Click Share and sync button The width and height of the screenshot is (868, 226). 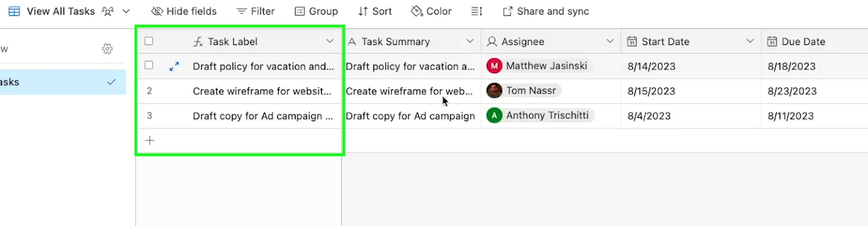546,11
